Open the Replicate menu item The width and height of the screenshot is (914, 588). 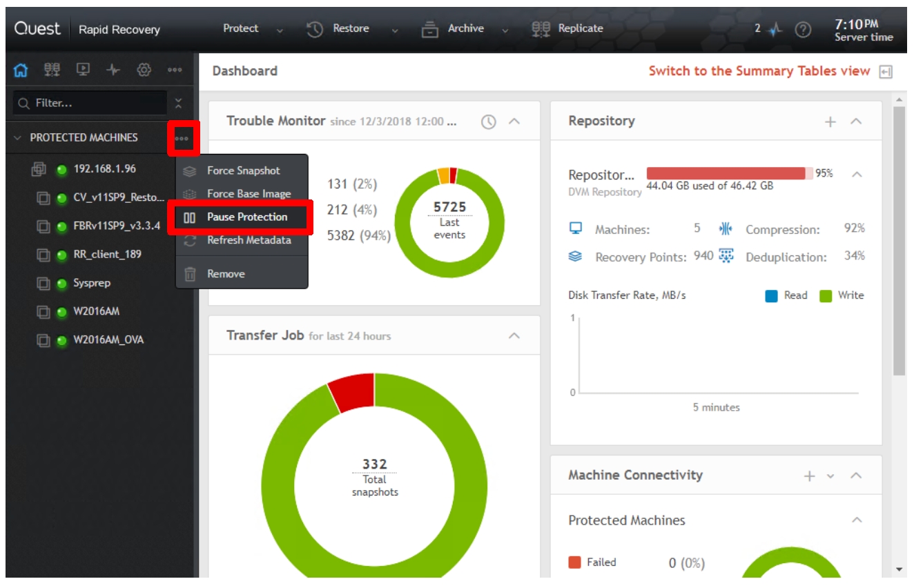click(x=581, y=28)
